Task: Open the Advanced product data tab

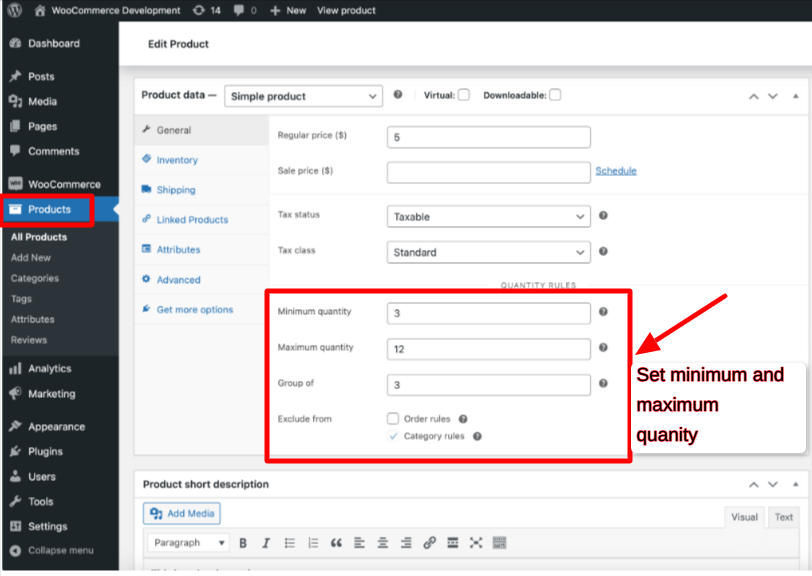Action: (x=201, y=280)
